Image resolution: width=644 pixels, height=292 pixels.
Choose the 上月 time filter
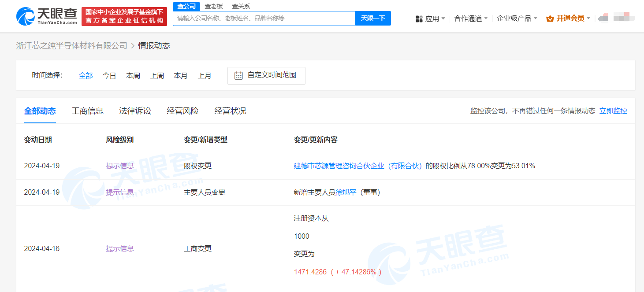205,76
